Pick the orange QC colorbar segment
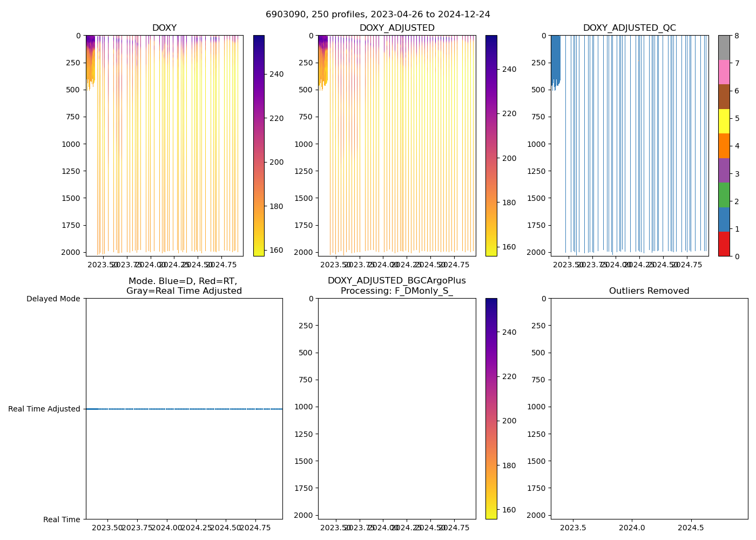Viewport: 756px width, 540px height. click(x=724, y=146)
